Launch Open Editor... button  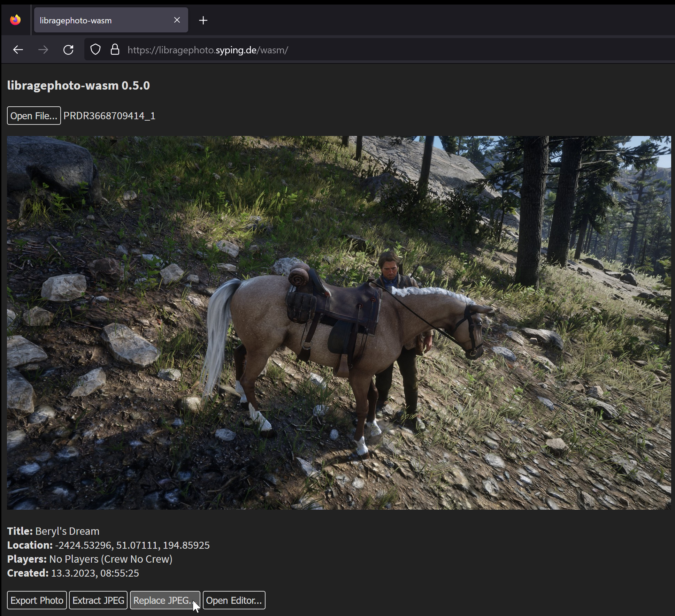pyautogui.click(x=234, y=600)
